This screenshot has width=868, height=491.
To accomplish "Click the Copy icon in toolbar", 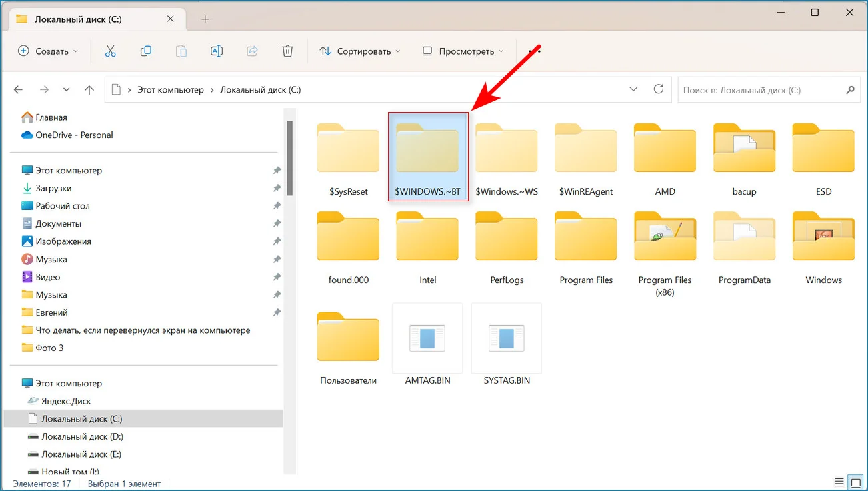I will pyautogui.click(x=146, y=51).
